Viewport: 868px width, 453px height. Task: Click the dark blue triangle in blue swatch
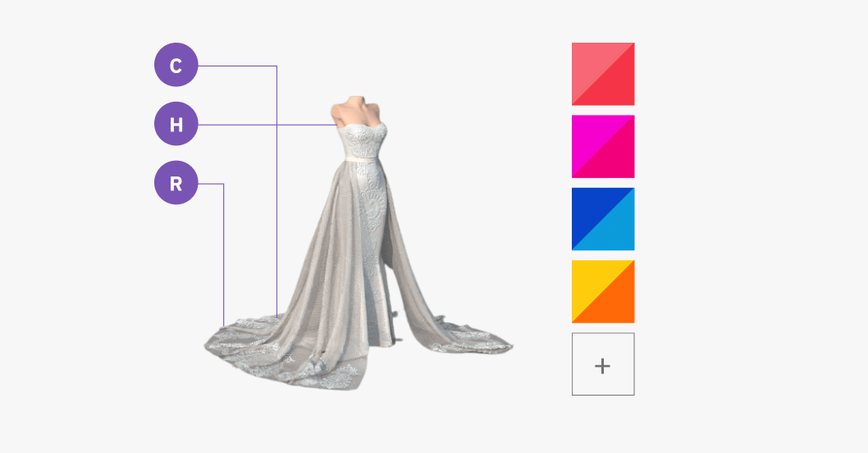pos(588,205)
